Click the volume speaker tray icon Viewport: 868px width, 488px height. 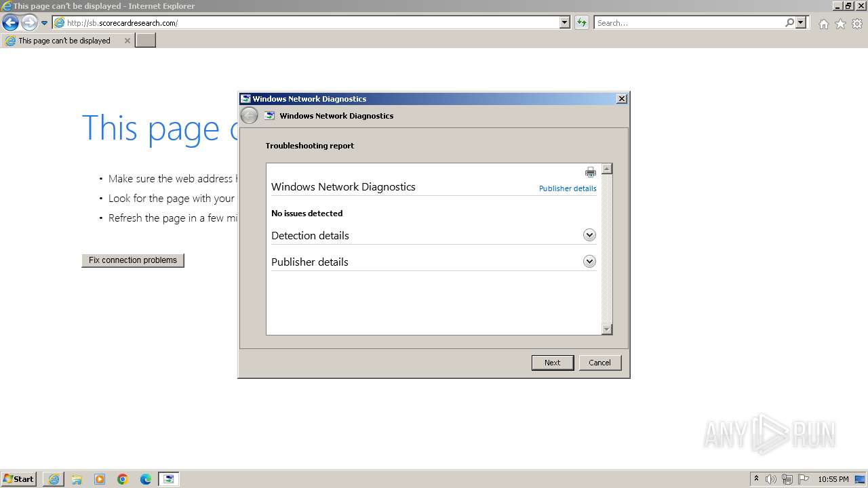(771, 479)
